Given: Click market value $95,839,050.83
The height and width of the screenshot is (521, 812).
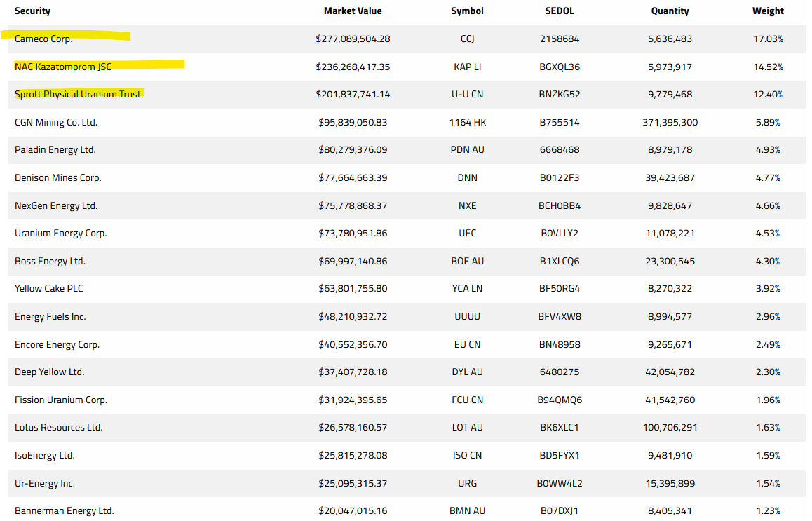Looking at the screenshot, I should click(353, 122).
